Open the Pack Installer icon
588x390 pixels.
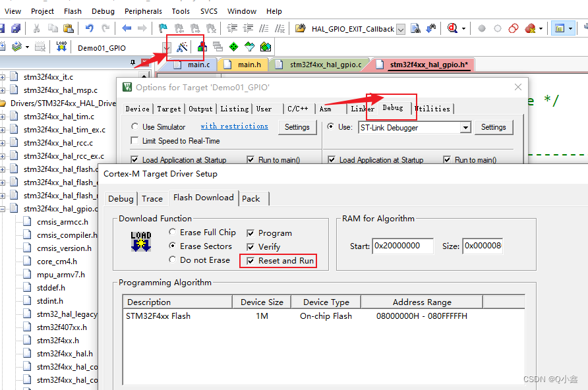tap(266, 47)
